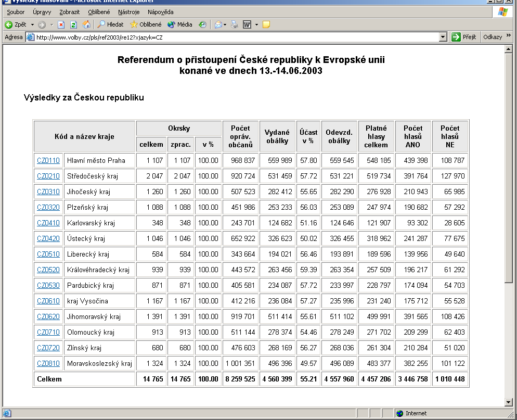Viewport: 517px width, 420px height.
Task: Open the Nástroje menu
Action: [x=128, y=12]
